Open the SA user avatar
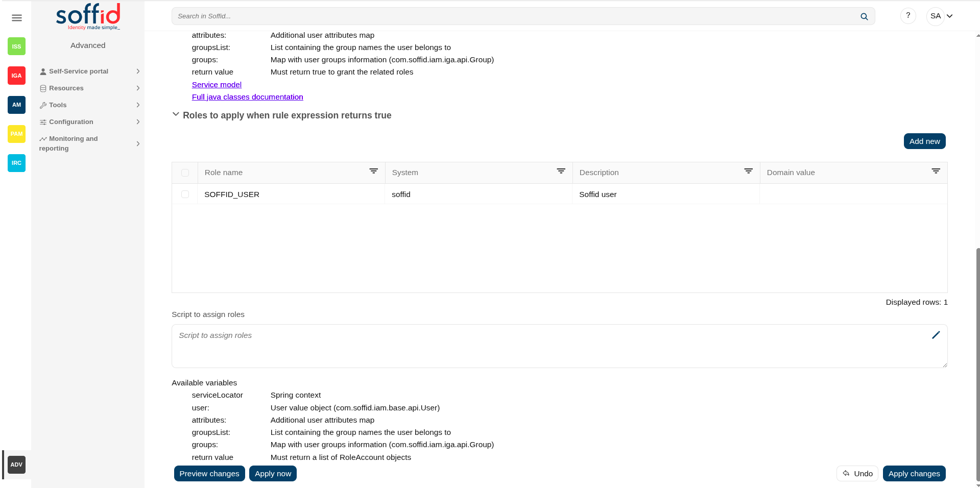The image size is (980, 488). (x=935, y=16)
